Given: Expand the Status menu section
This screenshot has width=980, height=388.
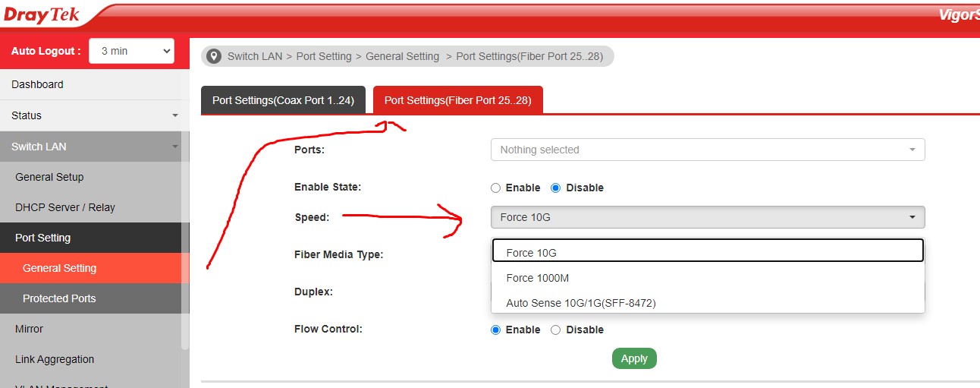Looking at the screenshot, I should [94, 115].
